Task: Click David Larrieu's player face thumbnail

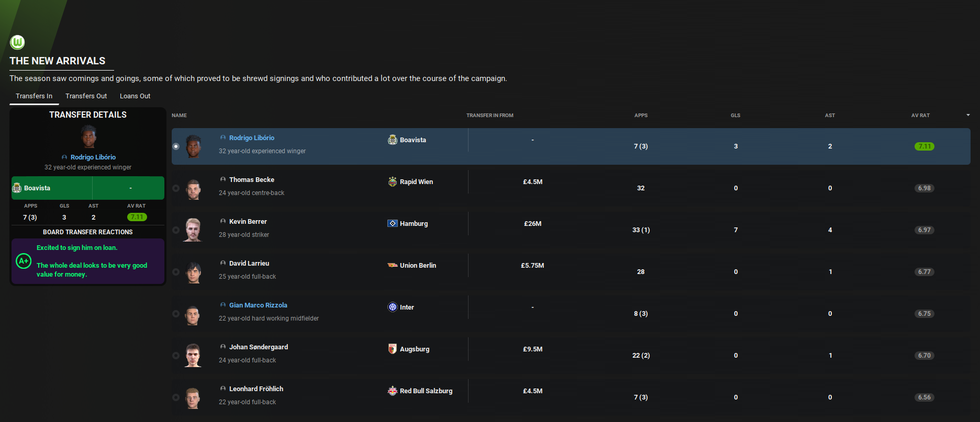Action: click(x=193, y=272)
